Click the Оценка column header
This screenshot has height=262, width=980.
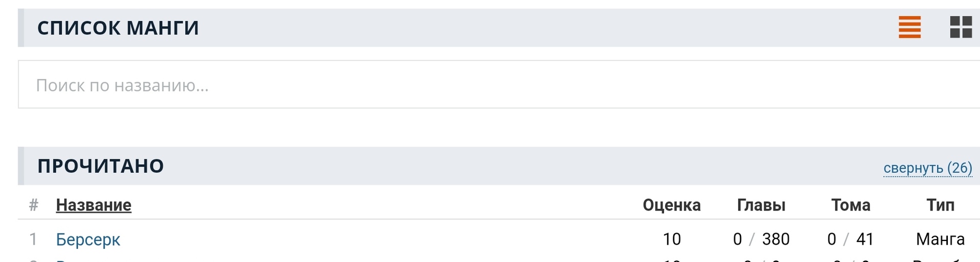671,205
